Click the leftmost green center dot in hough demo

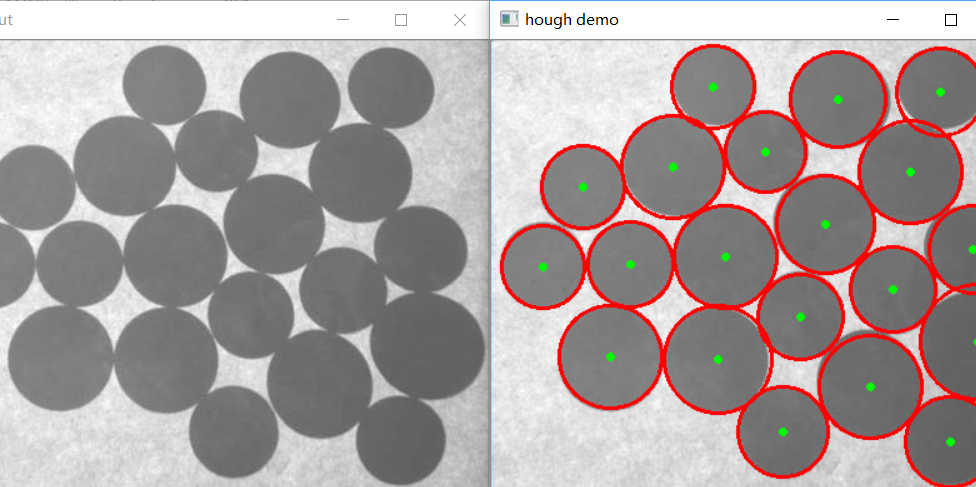pos(543,266)
